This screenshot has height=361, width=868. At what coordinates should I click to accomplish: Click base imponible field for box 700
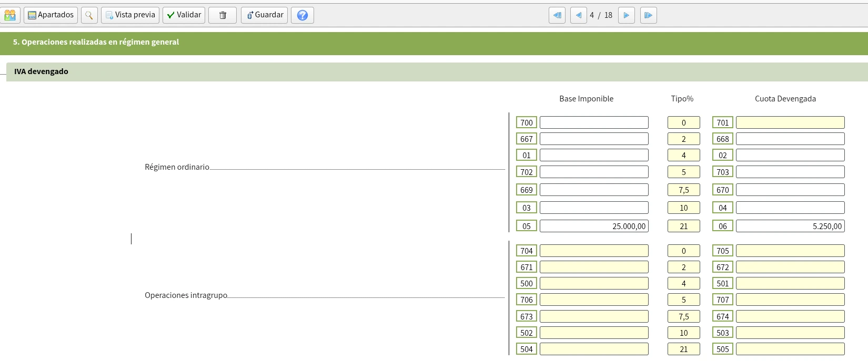[x=594, y=122]
